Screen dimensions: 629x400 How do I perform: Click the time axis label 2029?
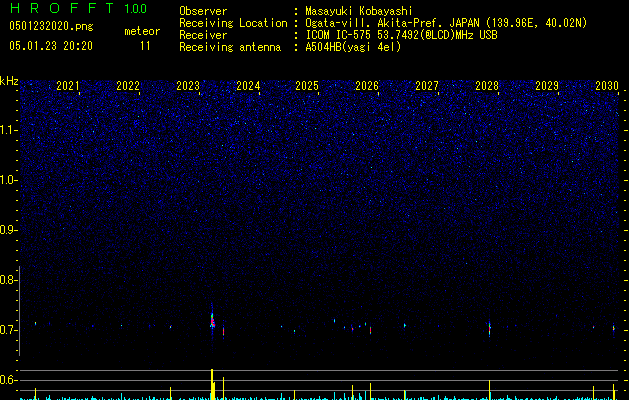[x=547, y=85]
